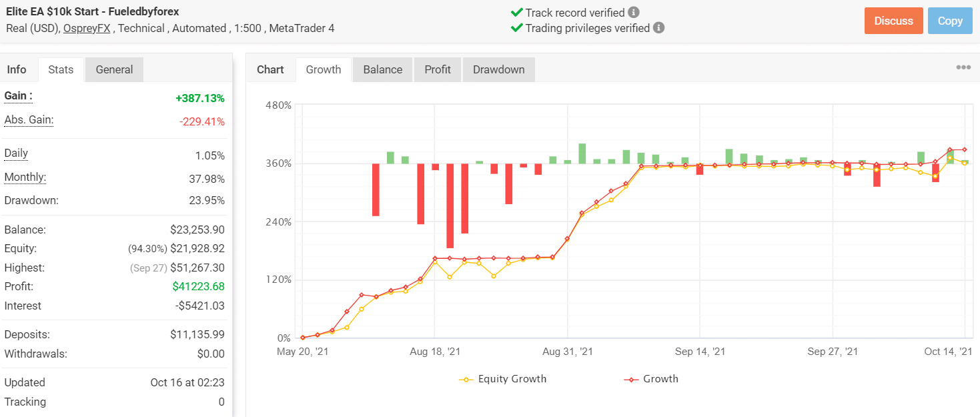
Task: Select the Stats tab
Action: point(61,69)
